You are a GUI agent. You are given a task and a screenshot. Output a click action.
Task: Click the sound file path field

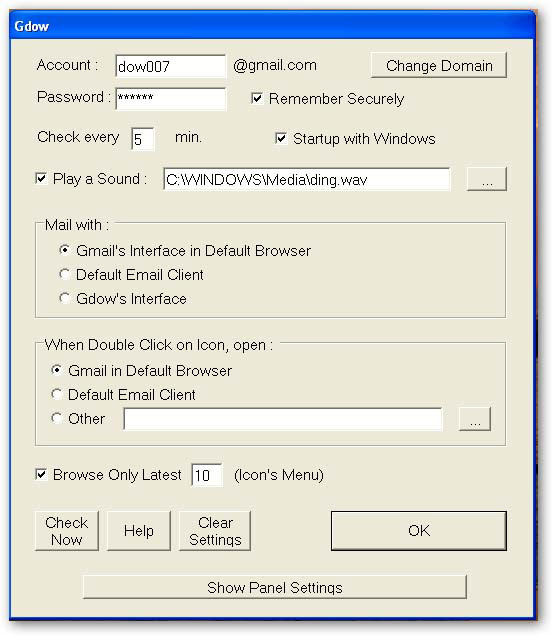[x=307, y=179]
